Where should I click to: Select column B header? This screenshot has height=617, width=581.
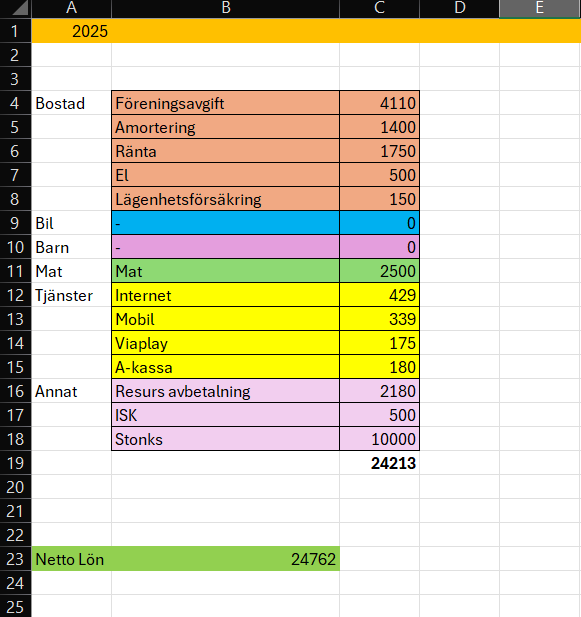(x=225, y=9)
